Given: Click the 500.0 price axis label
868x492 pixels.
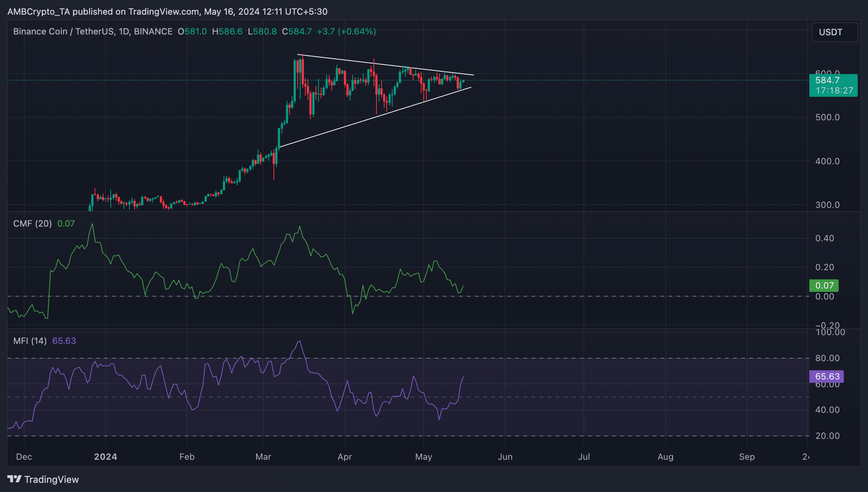Looking at the screenshot, I should pyautogui.click(x=827, y=117).
